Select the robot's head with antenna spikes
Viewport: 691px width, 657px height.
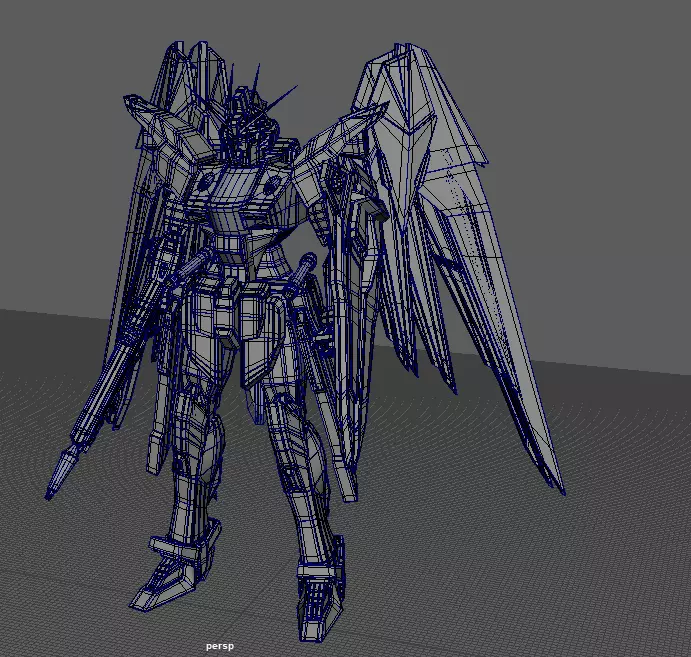(x=250, y=121)
